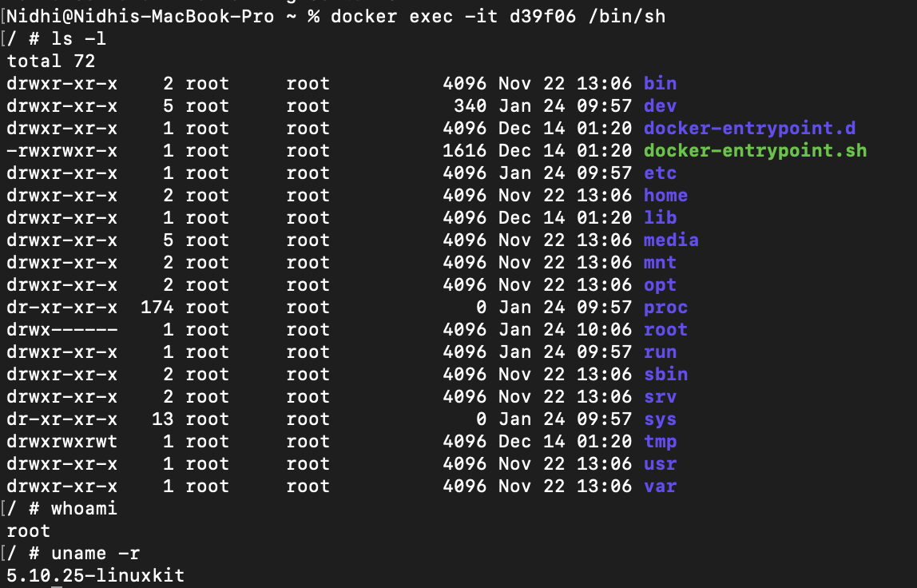Click the media directory name
The width and height of the screenshot is (917, 588).
coord(671,240)
